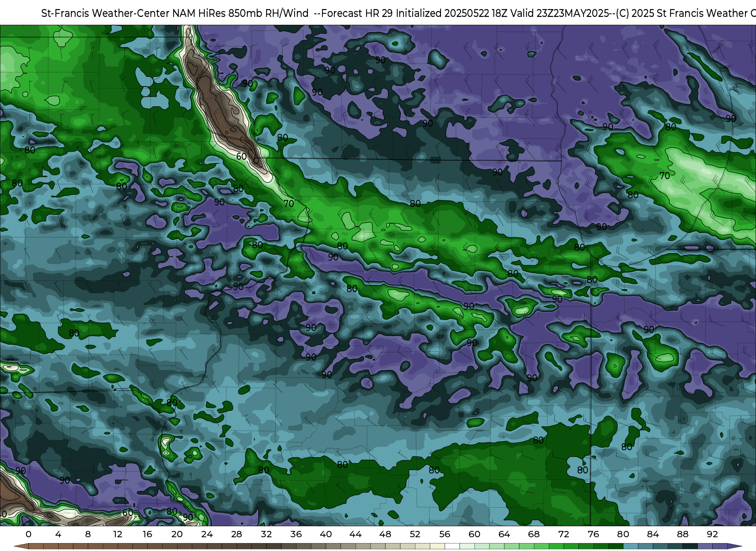The image size is (756, 551).
Task: Click the '28' color scale tick label
Action: (236, 534)
